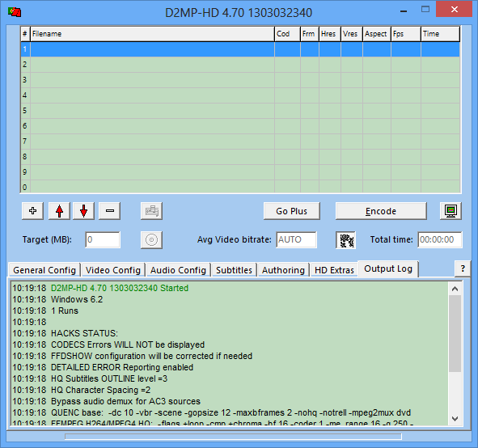Click log line 'DETAILED ERROR Reporting enabled'
This screenshot has width=478, height=448.
122,367
